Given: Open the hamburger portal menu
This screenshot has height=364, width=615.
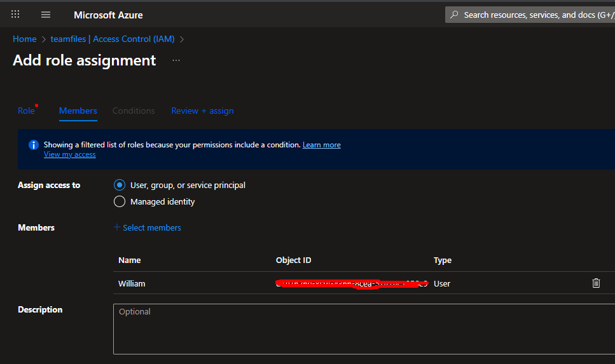Looking at the screenshot, I should [46, 15].
